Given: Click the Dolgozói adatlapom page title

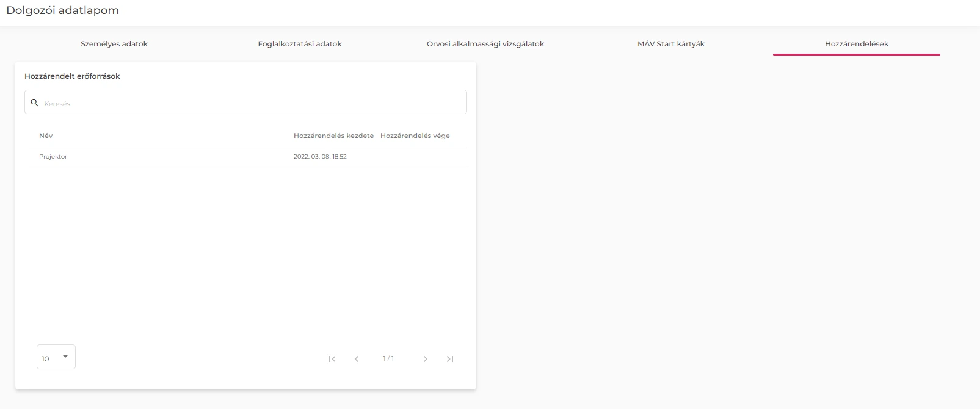Looking at the screenshot, I should (x=62, y=10).
